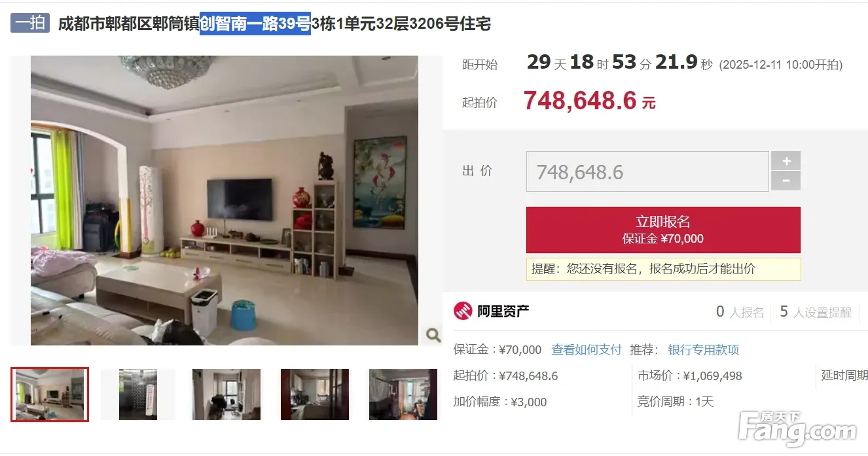Image resolution: width=868 pixels, height=456 pixels.
Task: Click the Fang.com watermark logo
Action: click(x=797, y=428)
